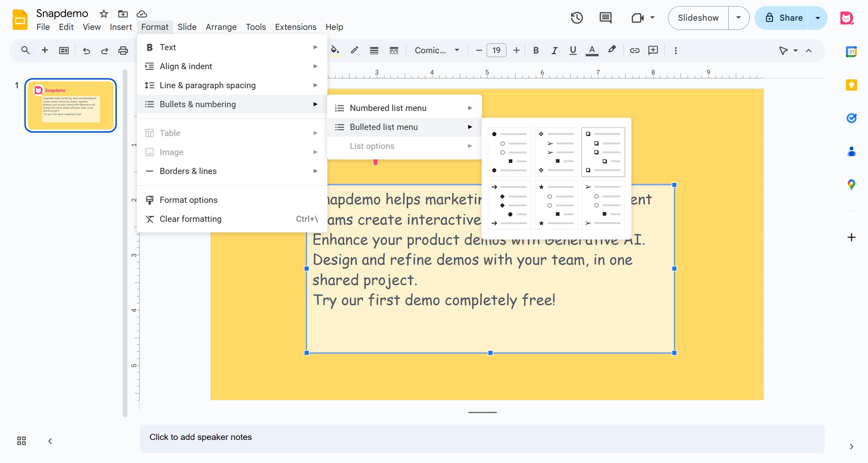Open the comment history icon

[x=605, y=18]
